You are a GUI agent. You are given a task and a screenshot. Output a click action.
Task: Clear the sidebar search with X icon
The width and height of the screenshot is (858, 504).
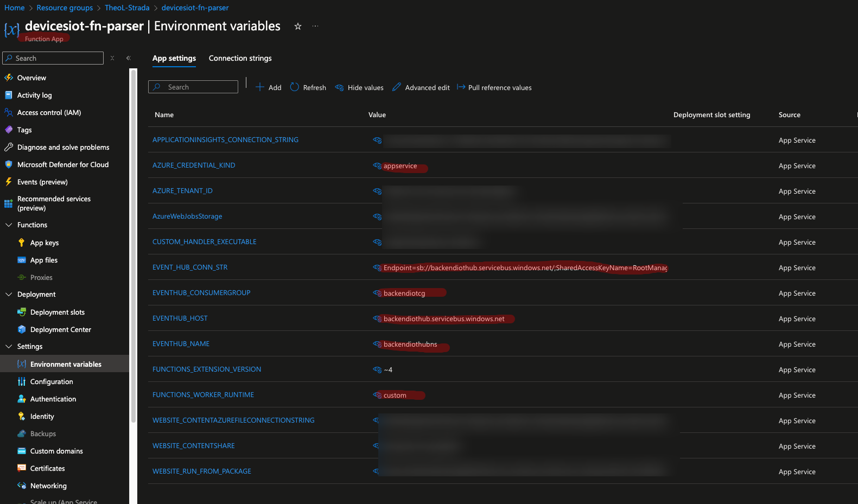[x=112, y=58]
